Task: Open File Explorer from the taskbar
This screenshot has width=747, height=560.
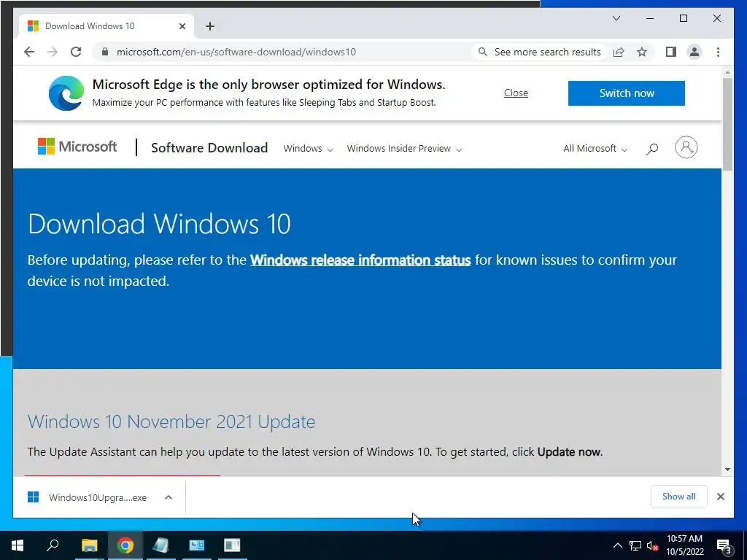Action: [x=89, y=545]
